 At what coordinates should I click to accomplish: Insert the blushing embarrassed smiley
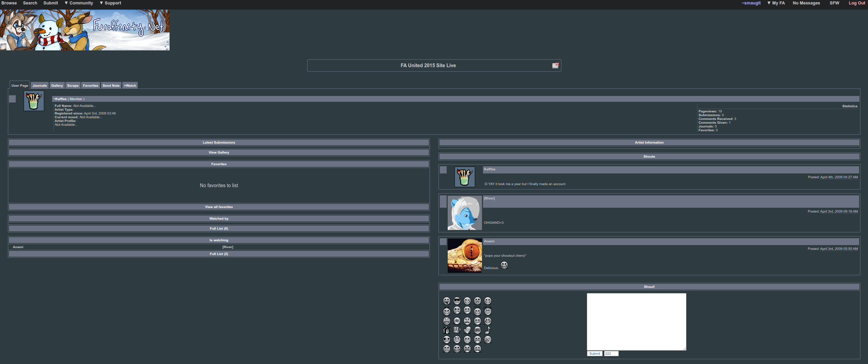[488, 321]
